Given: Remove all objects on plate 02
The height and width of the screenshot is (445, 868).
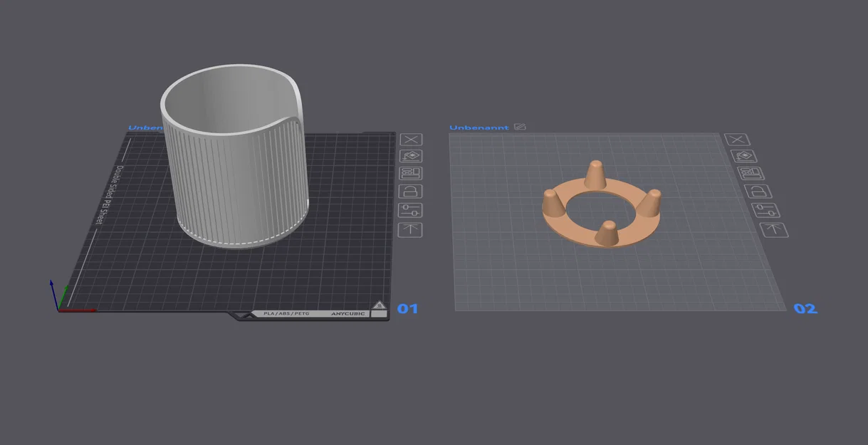Looking at the screenshot, I should click(x=738, y=140).
